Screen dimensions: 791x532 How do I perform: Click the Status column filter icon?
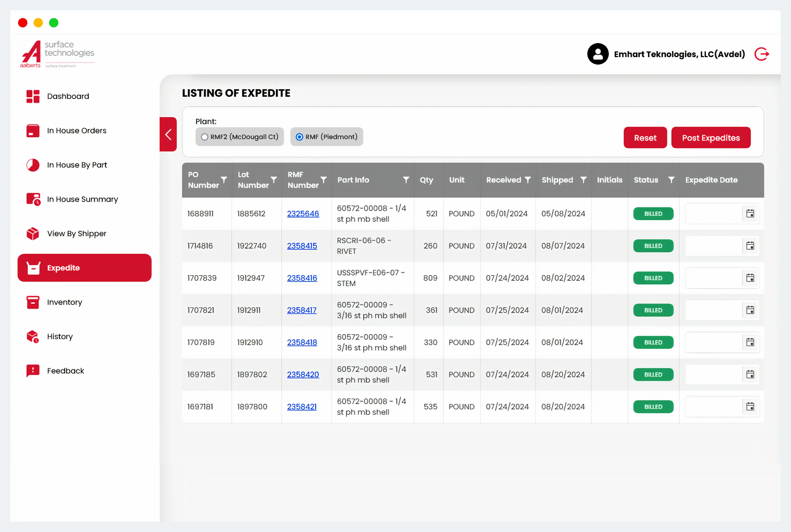coord(671,179)
